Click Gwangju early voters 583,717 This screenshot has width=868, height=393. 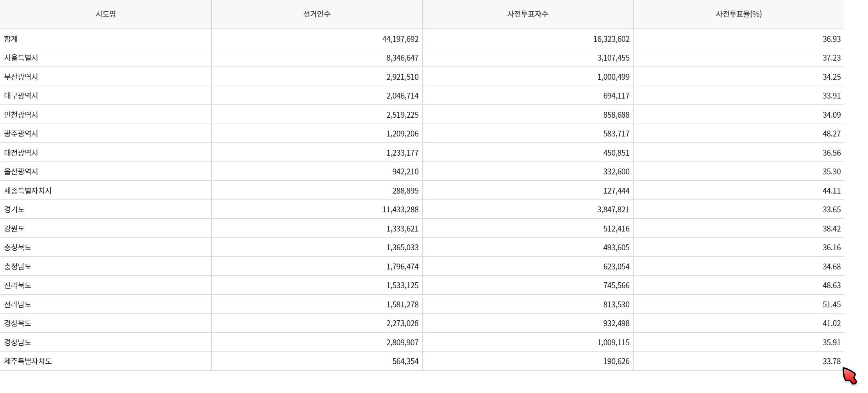coord(616,134)
